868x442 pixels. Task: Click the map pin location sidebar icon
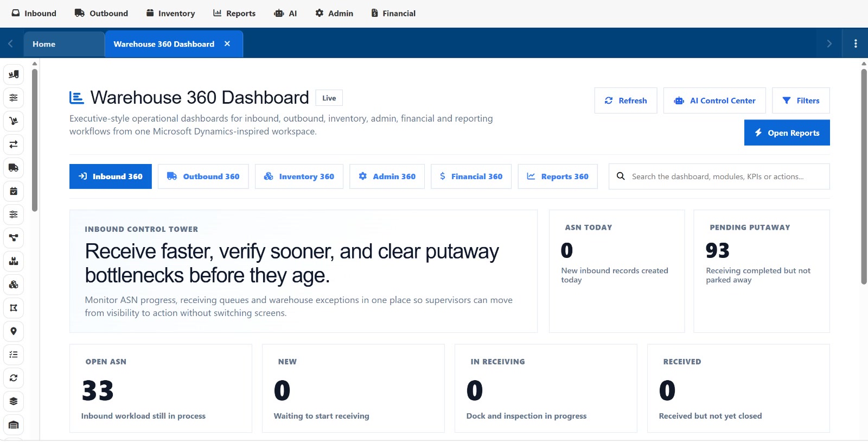[14, 331]
